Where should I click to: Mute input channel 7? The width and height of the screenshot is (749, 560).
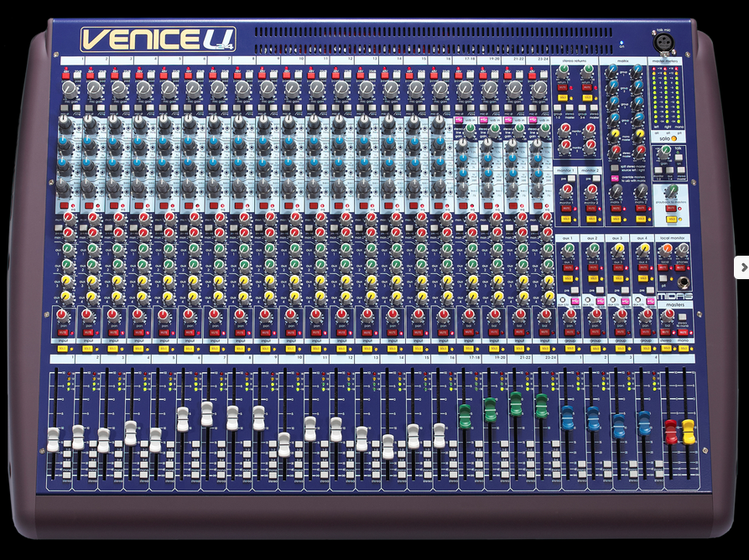[215, 332]
